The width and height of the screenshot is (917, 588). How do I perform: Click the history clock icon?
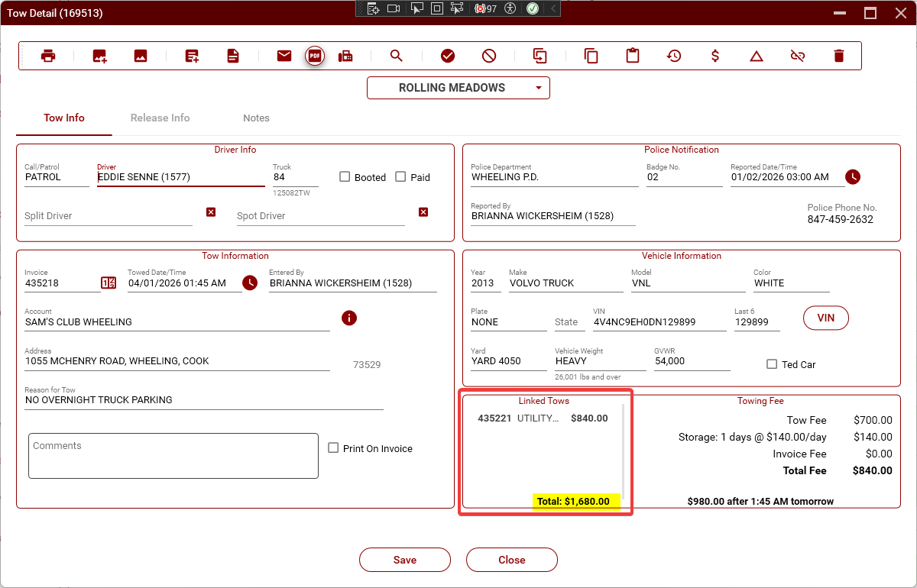[674, 56]
